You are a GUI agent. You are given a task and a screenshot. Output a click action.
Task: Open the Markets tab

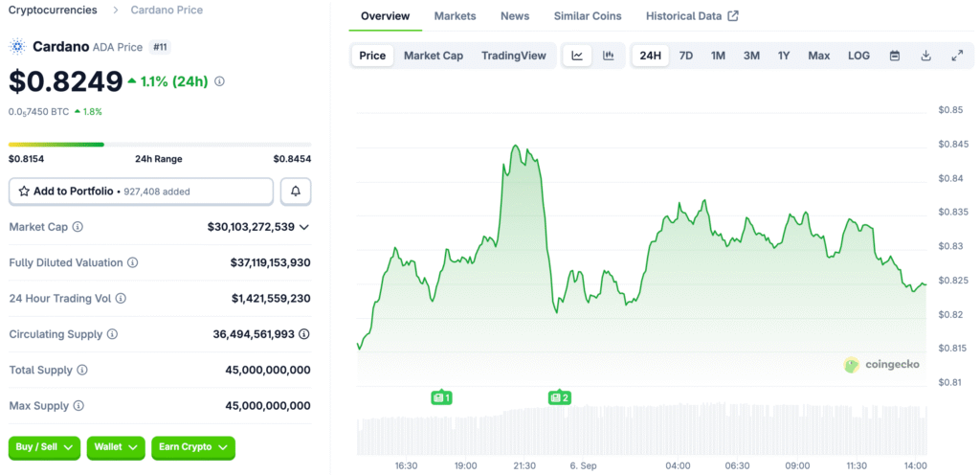(x=455, y=15)
